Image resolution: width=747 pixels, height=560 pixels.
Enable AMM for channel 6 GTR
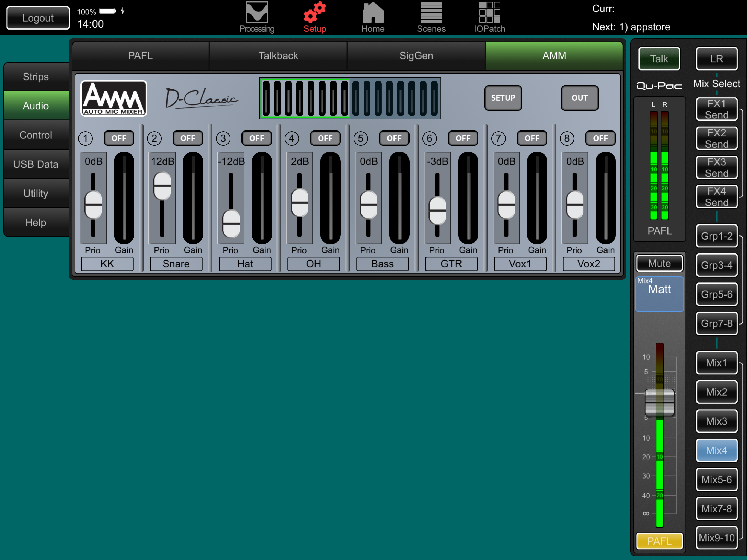tap(463, 138)
